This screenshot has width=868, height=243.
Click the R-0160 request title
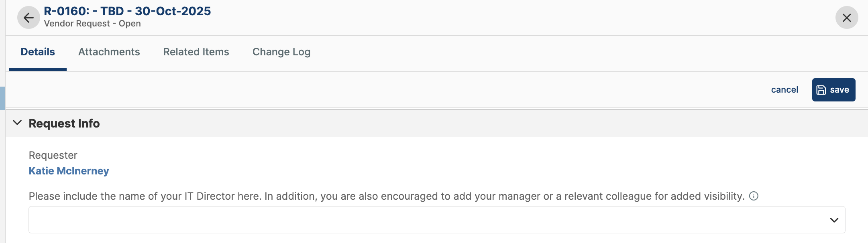[127, 11]
